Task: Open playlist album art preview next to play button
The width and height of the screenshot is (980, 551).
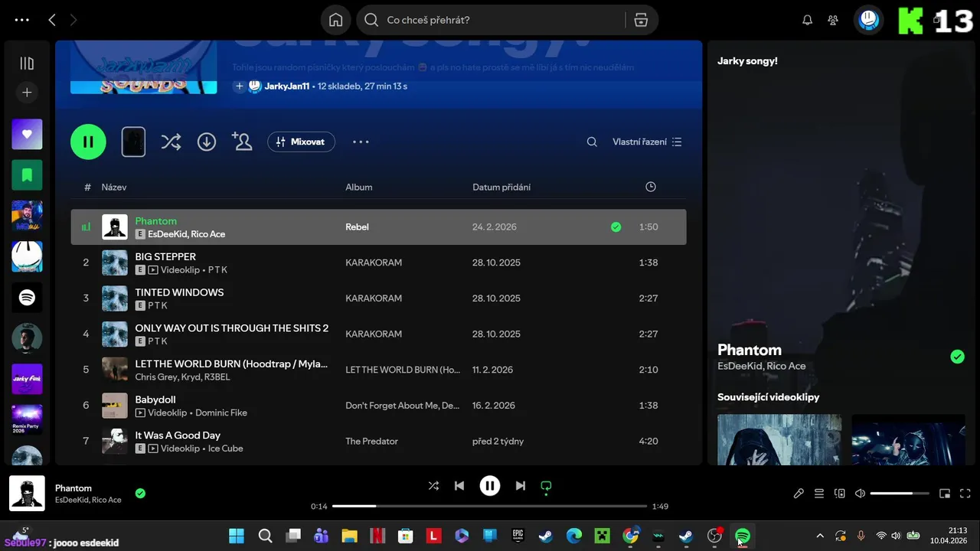Action: coord(133,142)
